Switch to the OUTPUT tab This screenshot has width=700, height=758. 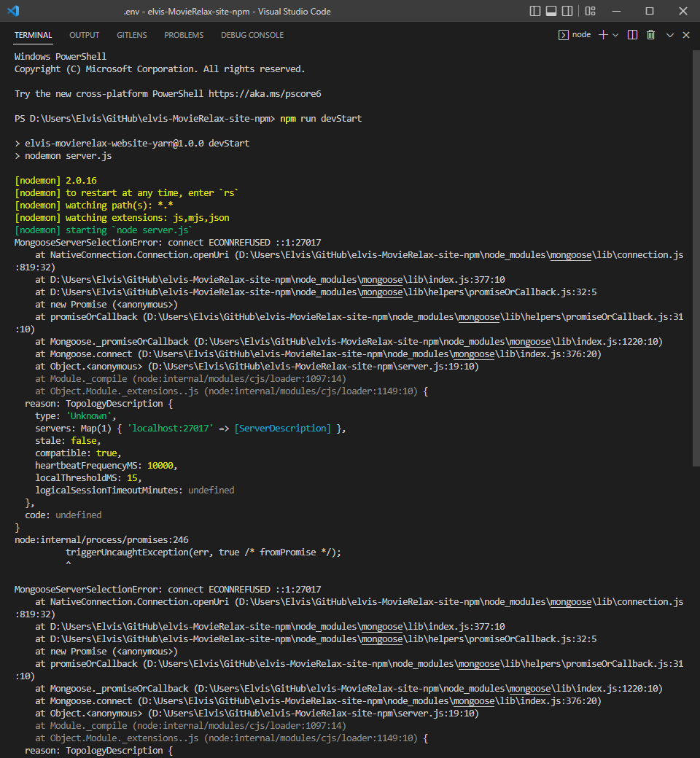(x=85, y=35)
